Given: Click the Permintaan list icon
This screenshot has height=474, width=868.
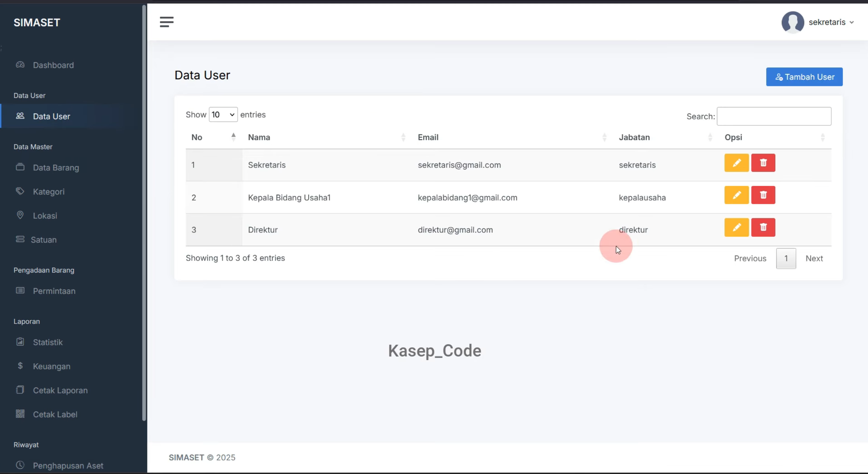Looking at the screenshot, I should (20, 291).
